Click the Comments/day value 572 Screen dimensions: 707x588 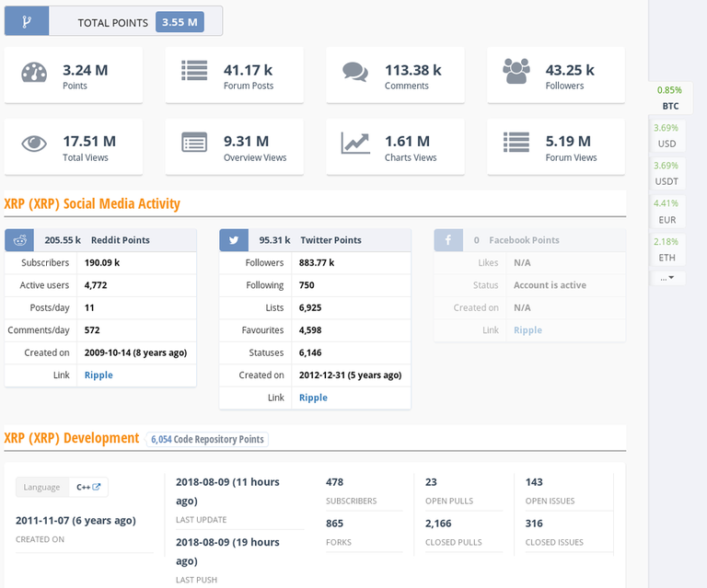coord(92,330)
